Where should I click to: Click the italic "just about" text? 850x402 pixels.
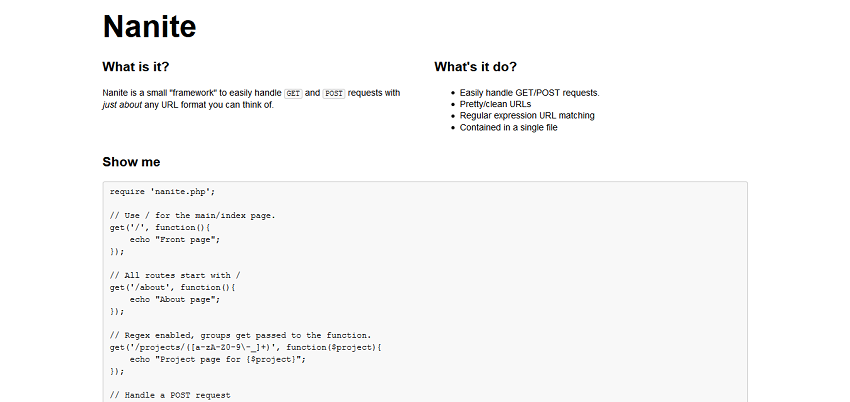(x=122, y=105)
